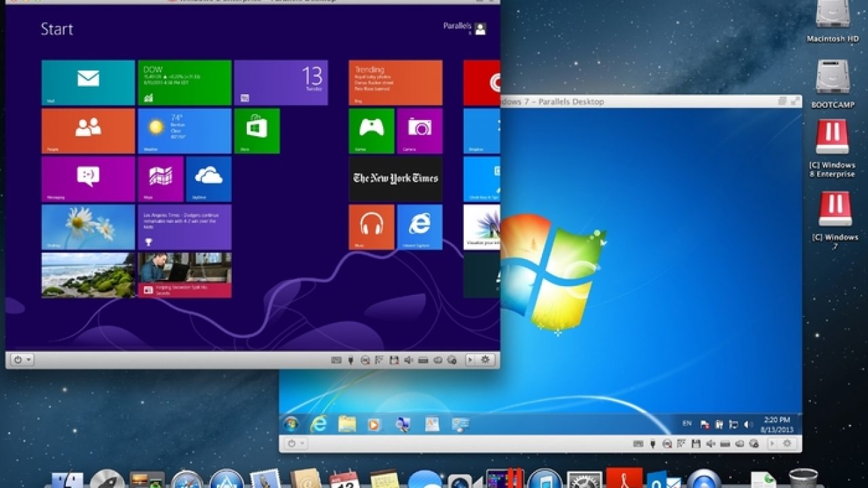Click speaker icon in Windows 8 status bar

(408, 360)
